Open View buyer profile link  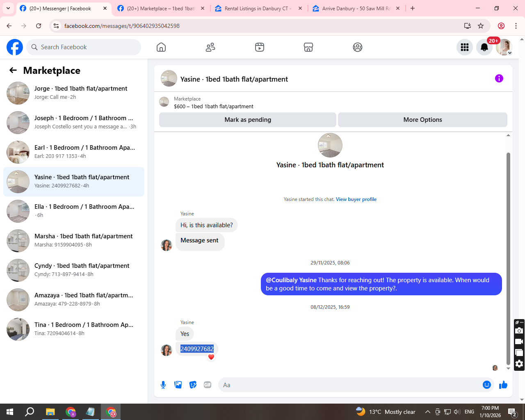(x=356, y=199)
